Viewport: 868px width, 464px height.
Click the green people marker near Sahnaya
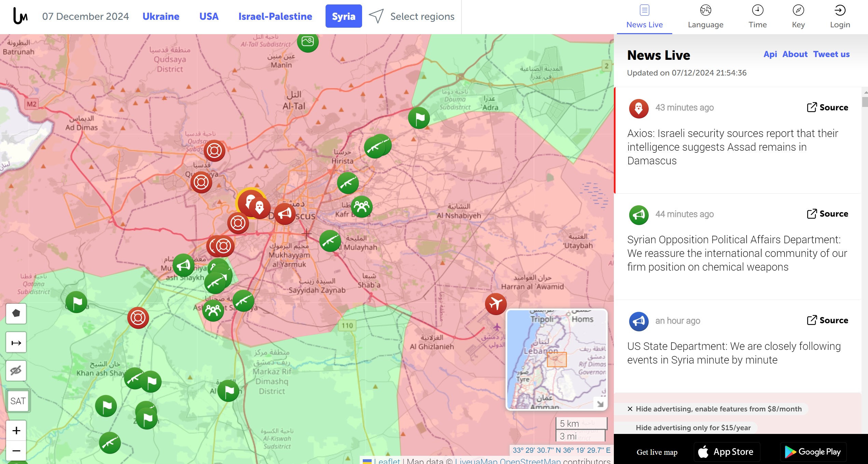(x=213, y=311)
